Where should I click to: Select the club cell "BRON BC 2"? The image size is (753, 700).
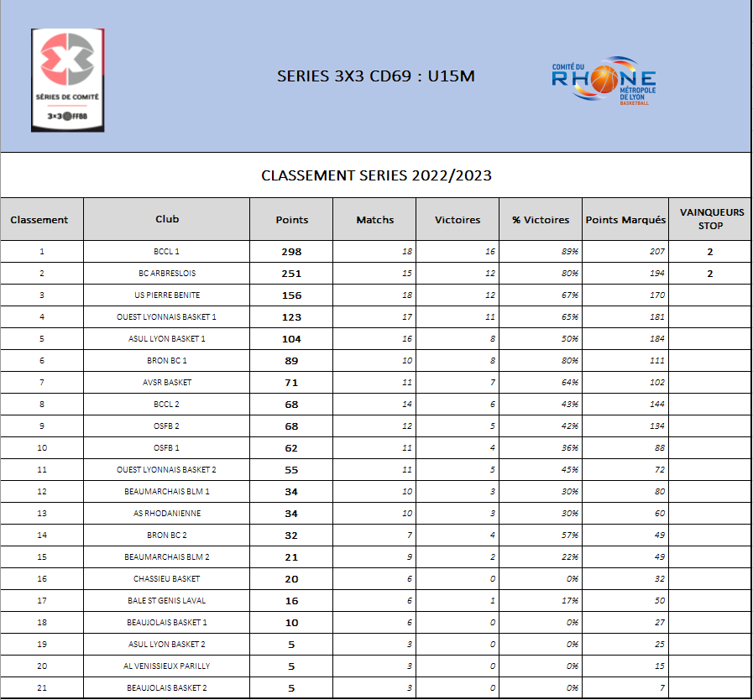click(x=167, y=535)
